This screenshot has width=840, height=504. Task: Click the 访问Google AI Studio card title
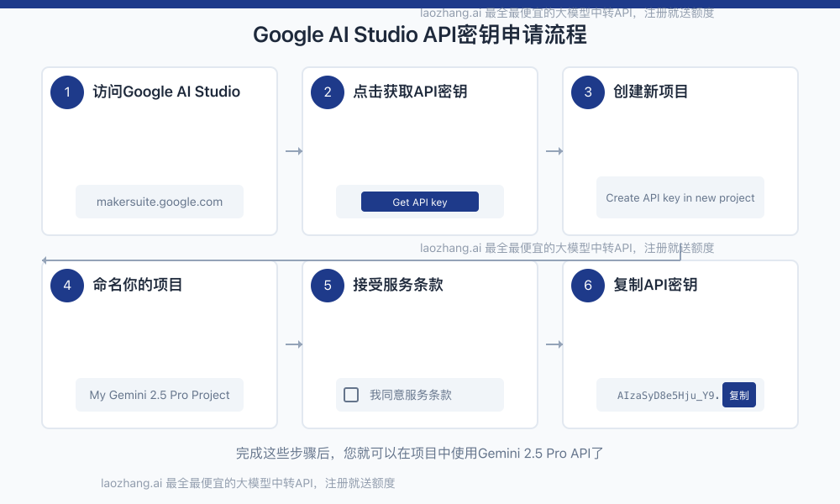coord(166,92)
